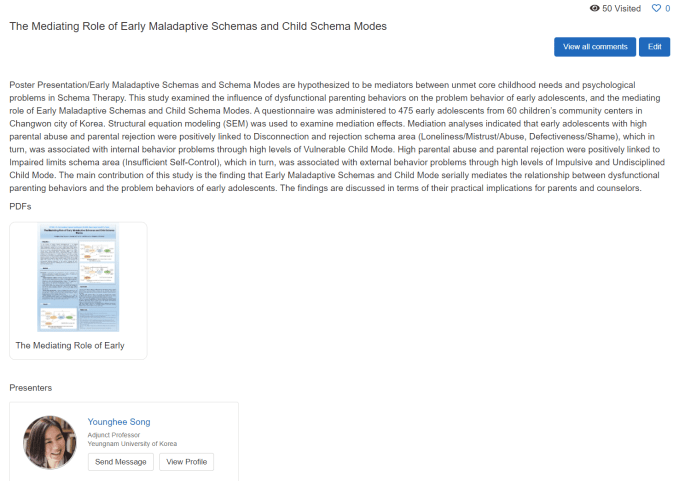This screenshot has height=481, width=685.
Task: Click the PDF caption "The Mediating Role of Early"
Action: (70, 345)
